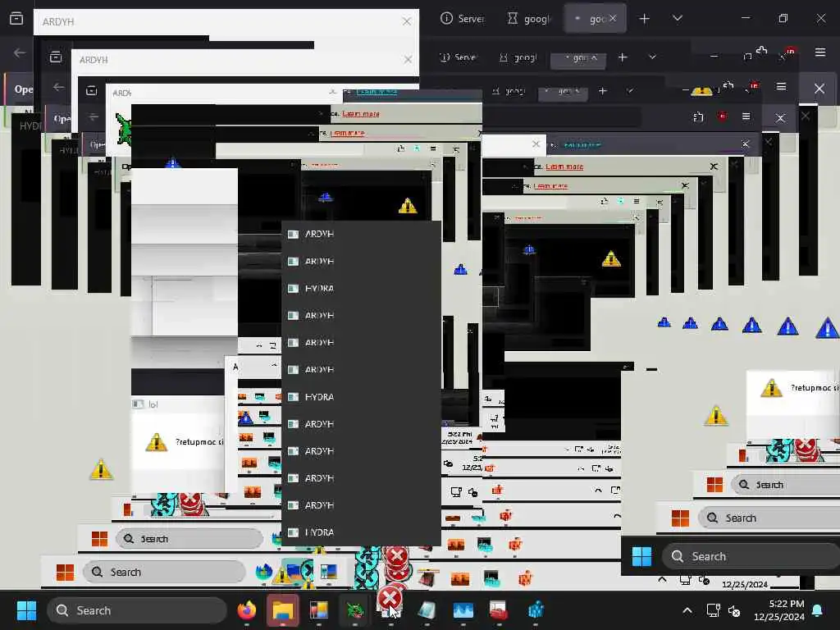This screenshot has width=840, height=630.
Task: Click the lol dialog title
Action: coord(153,404)
